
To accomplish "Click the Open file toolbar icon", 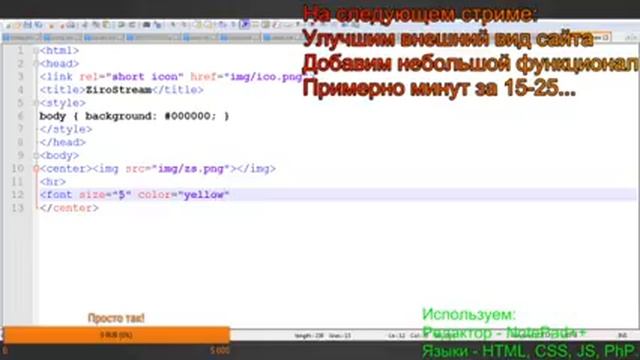I will click(x=18, y=25).
